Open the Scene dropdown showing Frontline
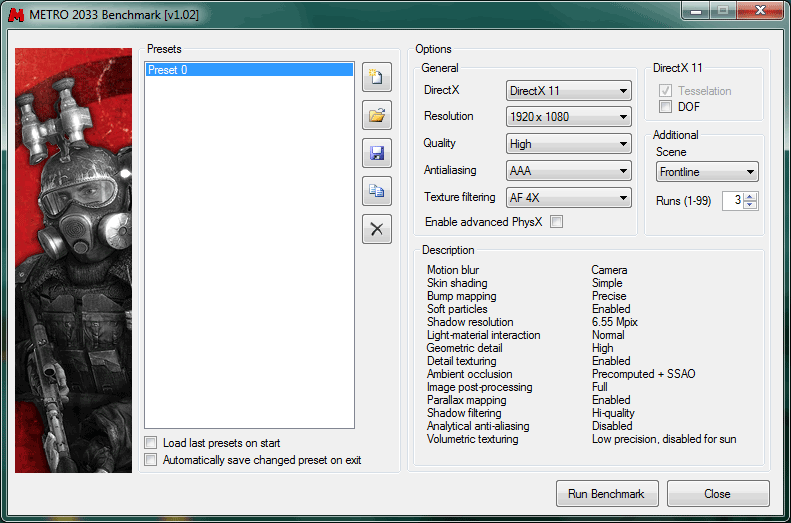The height and width of the screenshot is (523, 791). point(707,172)
